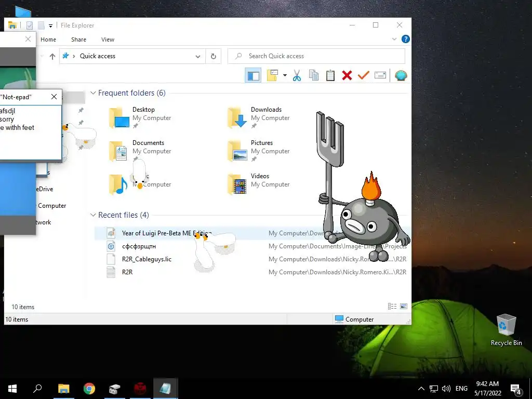532x399 pixels.
Task: Select Year of Luigi Pre-Beta ME Edition file
Action: point(250,233)
